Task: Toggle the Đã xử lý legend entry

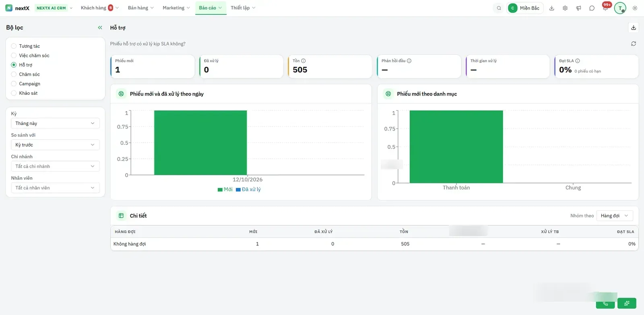Action: (x=248, y=189)
